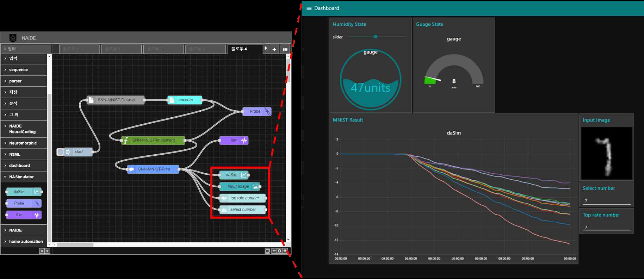This screenshot has width=644, height=279.
Task: Switch to the fourth dimmed flow tab
Action: click(x=205, y=49)
